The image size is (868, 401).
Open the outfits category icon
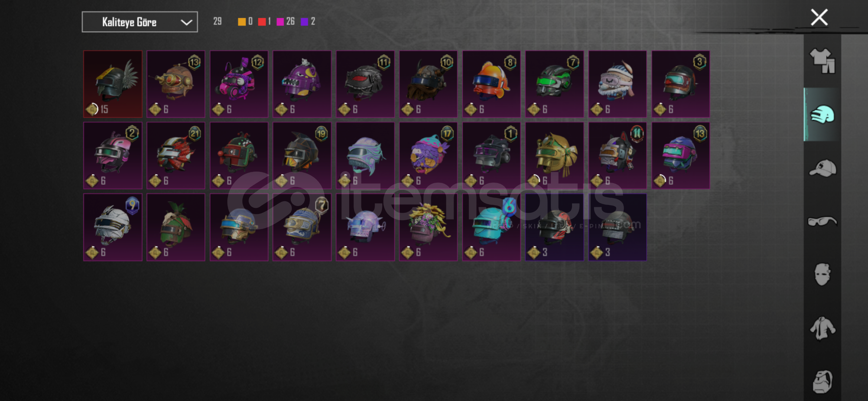coord(822,61)
